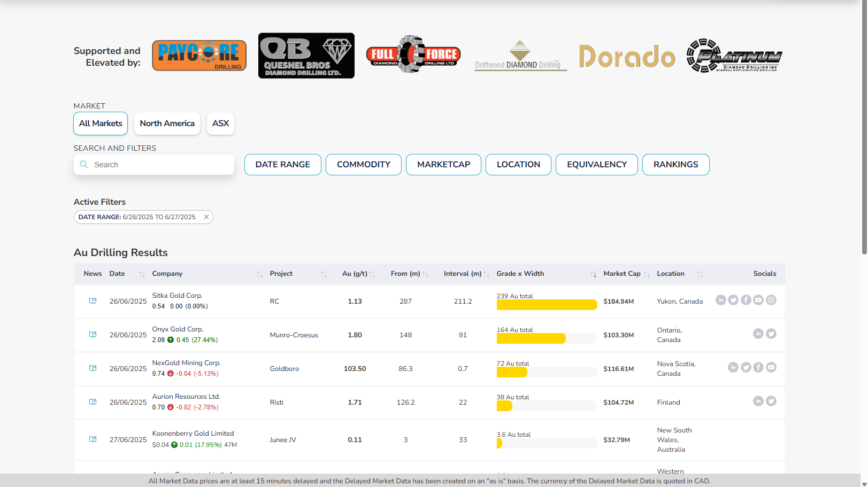Open the Commodity filter
This screenshot has width=868, height=487.
point(364,165)
